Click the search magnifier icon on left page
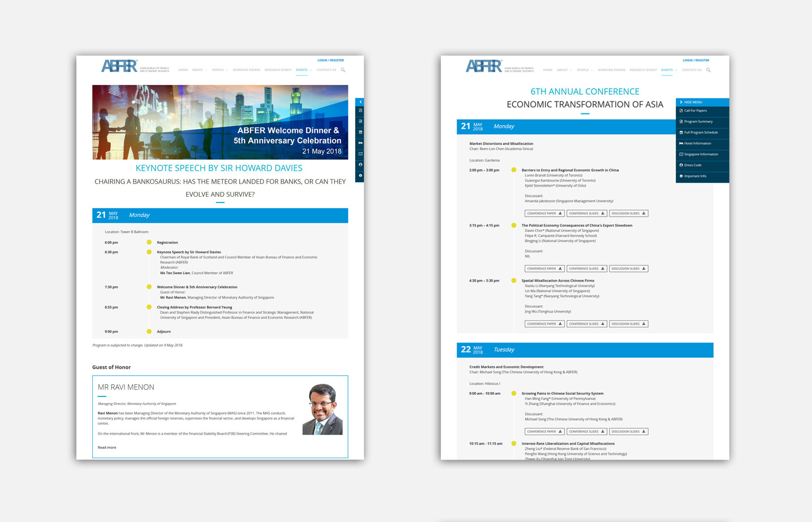 click(x=343, y=70)
